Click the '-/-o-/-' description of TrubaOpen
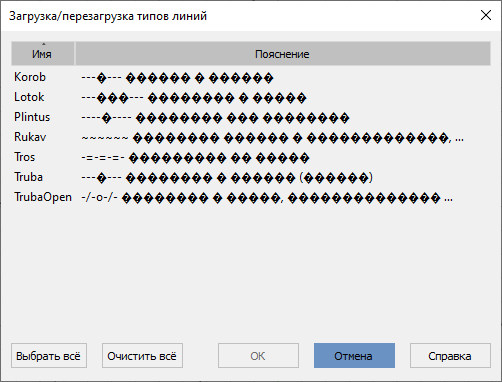 267,198
